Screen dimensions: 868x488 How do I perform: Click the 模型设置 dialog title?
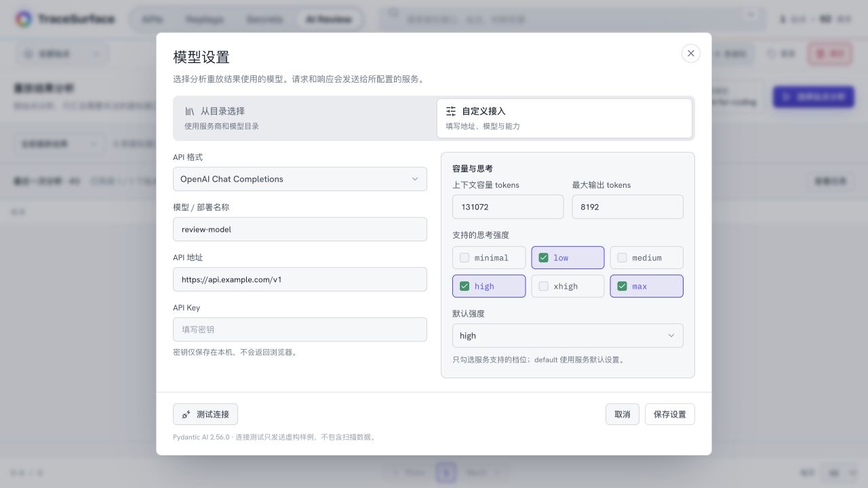[201, 57]
